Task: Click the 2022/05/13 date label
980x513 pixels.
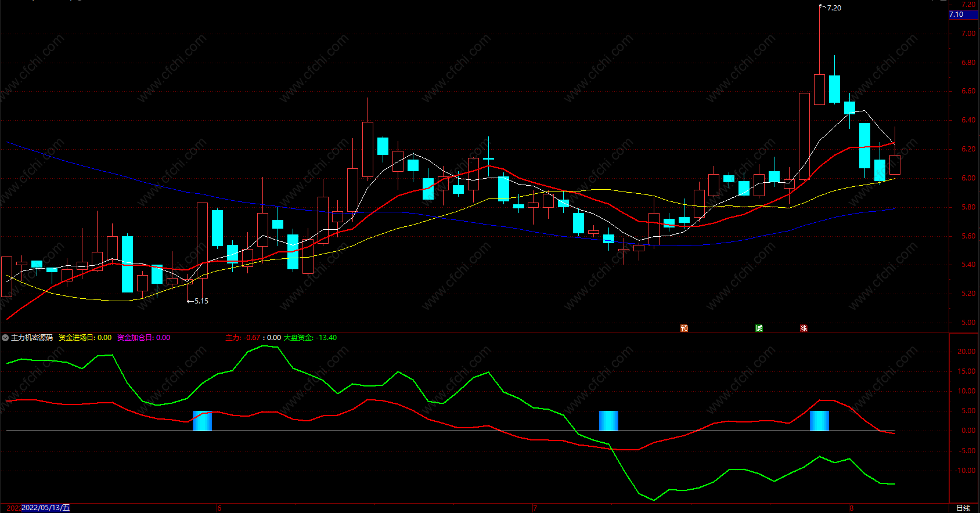Action: click(46, 508)
